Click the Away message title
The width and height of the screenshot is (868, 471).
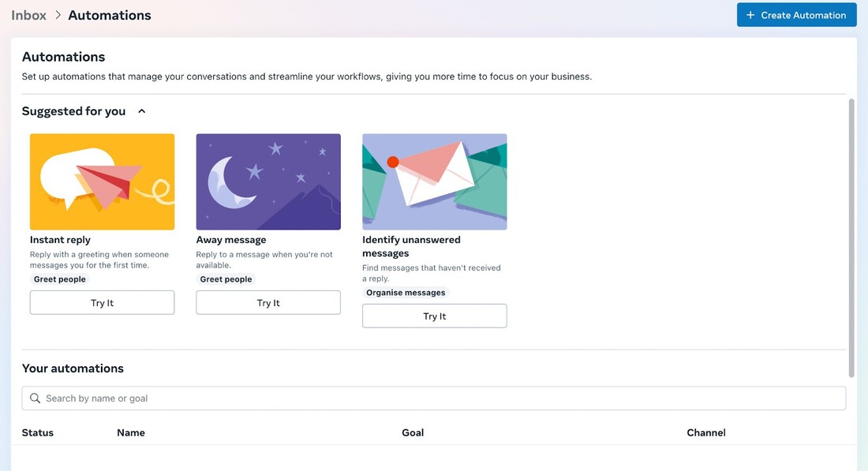point(231,240)
